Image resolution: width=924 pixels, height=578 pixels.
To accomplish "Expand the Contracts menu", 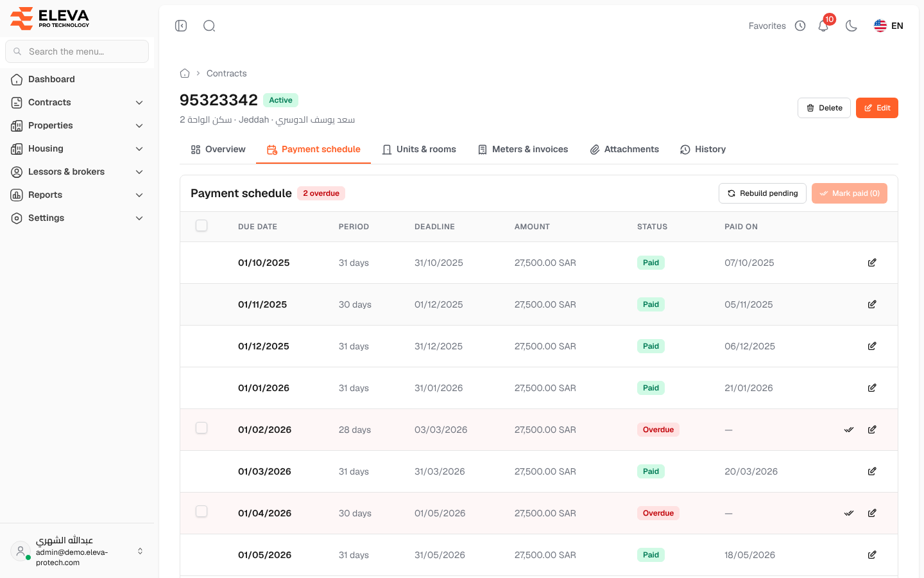I will pyautogui.click(x=77, y=102).
